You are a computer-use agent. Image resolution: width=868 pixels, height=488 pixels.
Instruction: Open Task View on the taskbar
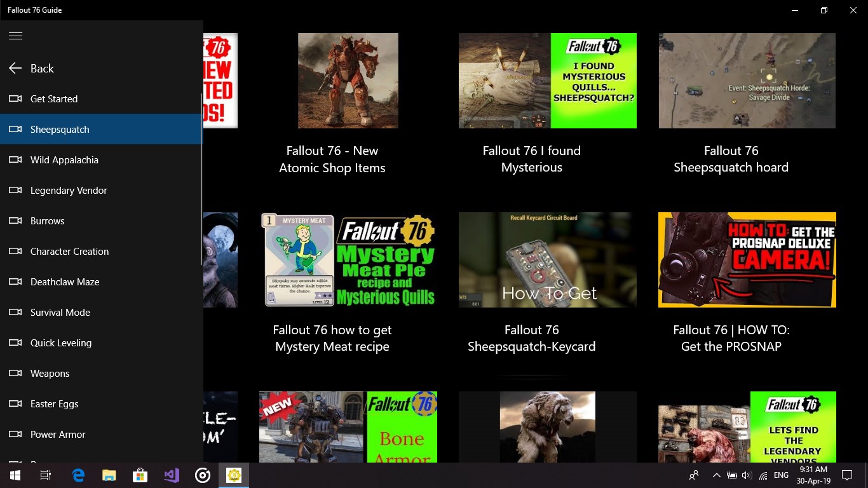coord(46,475)
